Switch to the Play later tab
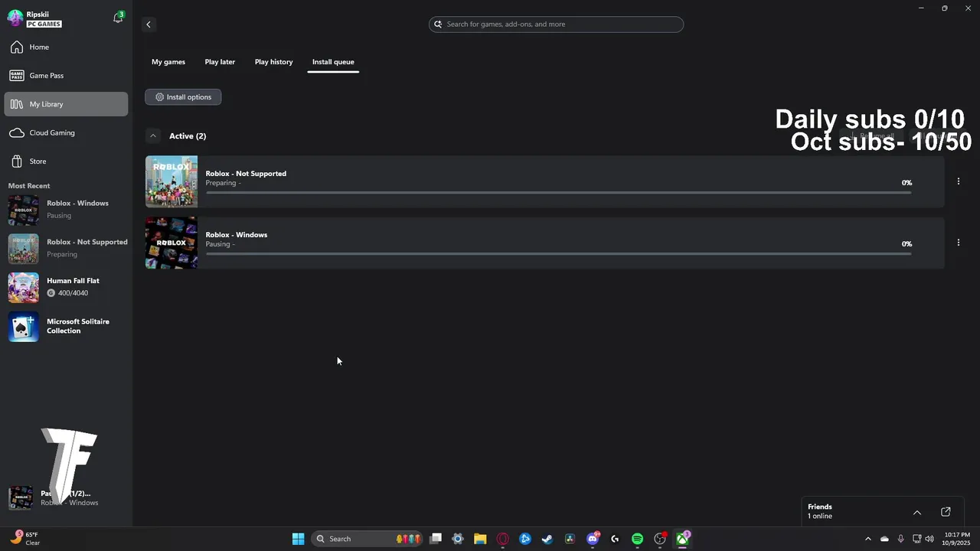This screenshot has width=980, height=551. coord(220,62)
